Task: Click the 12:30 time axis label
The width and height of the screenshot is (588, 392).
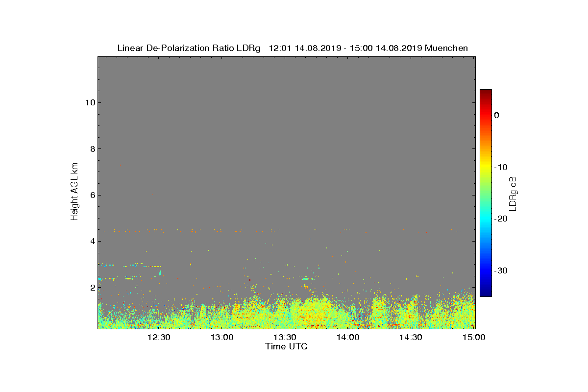Action: pos(159,337)
